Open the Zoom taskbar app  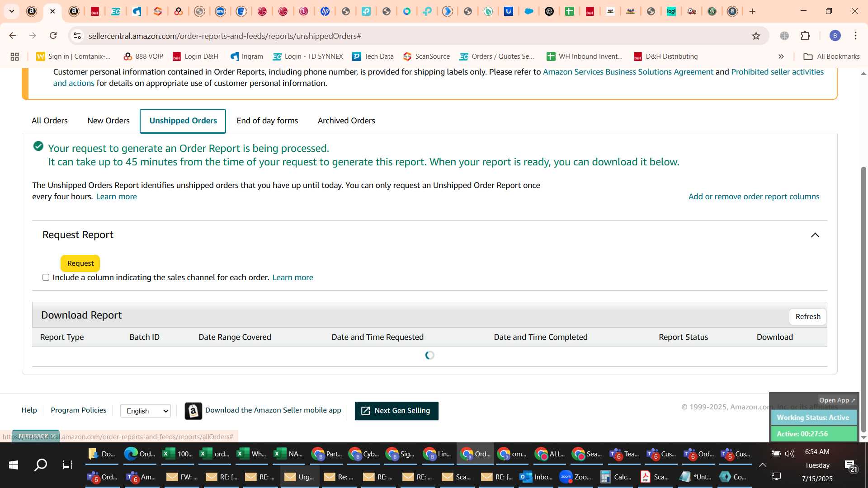coord(576,477)
